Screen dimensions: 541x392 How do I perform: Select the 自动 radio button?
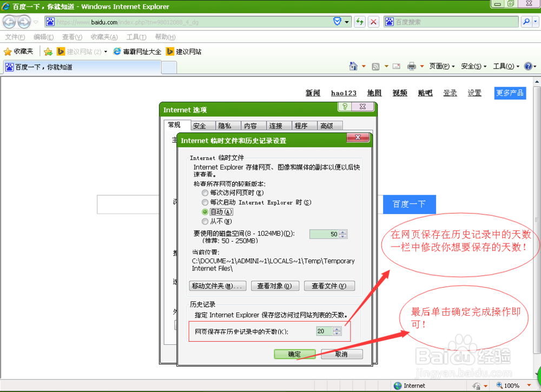point(205,212)
